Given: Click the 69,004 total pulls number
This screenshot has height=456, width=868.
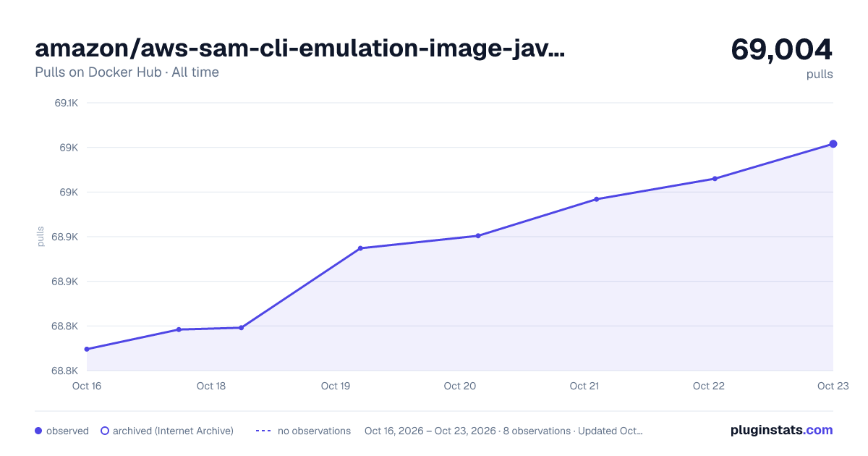Looking at the screenshot, I should (x=782, y=49).
